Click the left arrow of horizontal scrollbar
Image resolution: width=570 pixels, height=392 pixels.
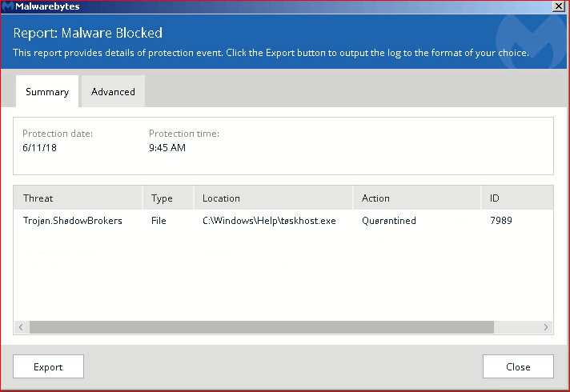click(x=21, y=327)
